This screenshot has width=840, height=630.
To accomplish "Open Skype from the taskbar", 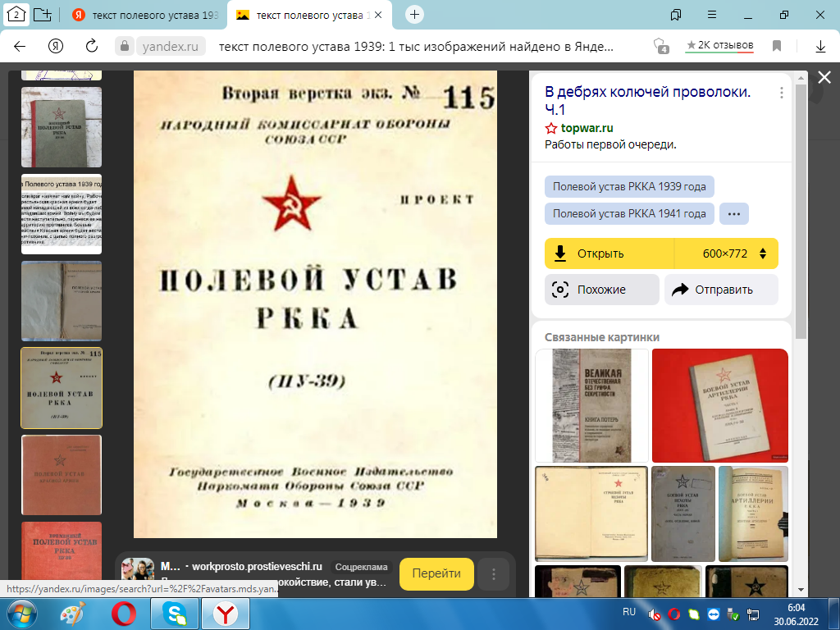I will [x=175, y=614].
